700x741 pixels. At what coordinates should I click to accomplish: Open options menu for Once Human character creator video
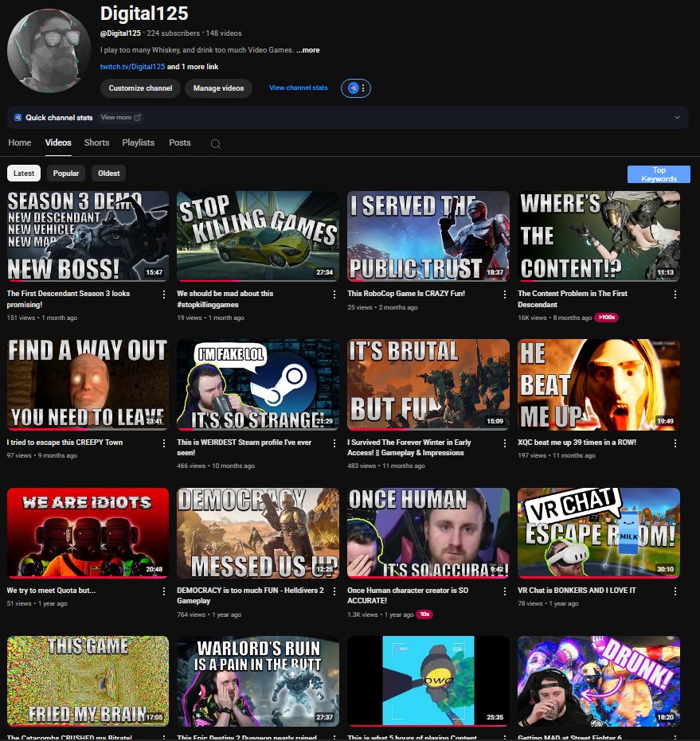(505, 591)
